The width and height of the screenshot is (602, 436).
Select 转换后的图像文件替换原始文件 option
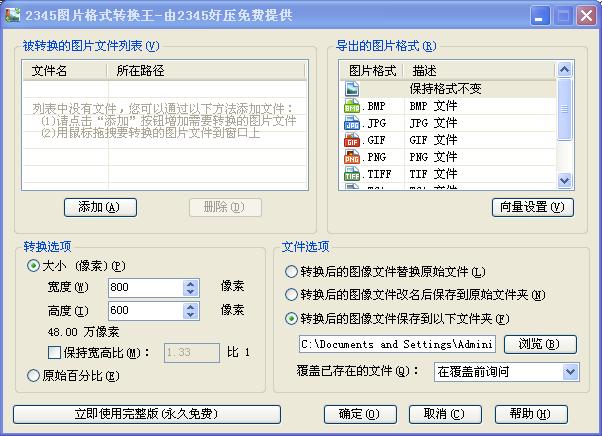click(291, 272)
